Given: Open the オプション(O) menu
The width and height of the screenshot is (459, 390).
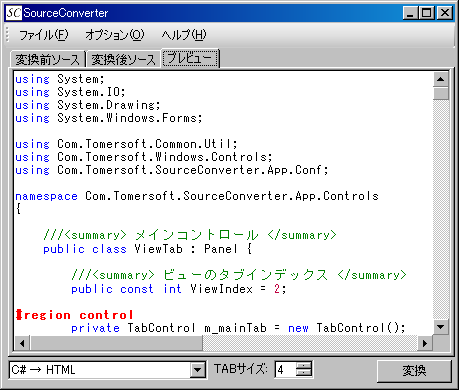Looking at the screenshot, I should (x=115, y=35).
